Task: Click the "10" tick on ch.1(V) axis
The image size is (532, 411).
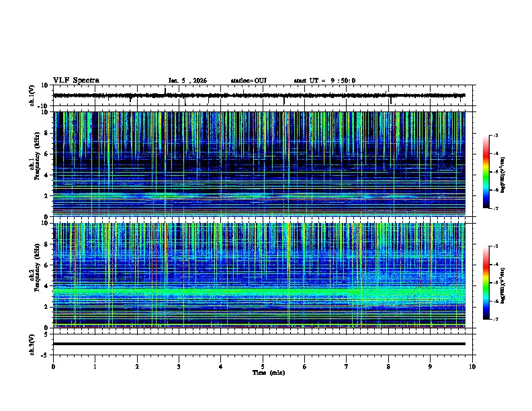Action: tap(45, 85)
